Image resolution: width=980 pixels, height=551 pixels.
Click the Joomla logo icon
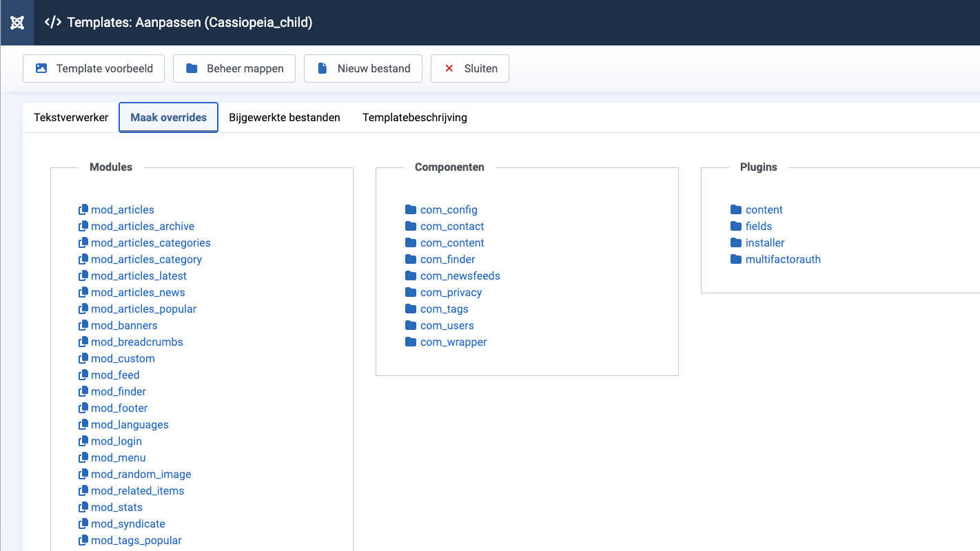[x=17, y=23]
